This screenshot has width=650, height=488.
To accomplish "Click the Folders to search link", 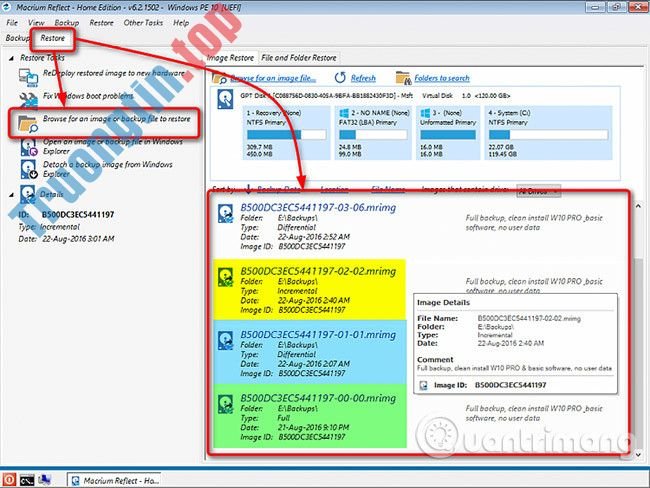I will [x=442, y=78].
